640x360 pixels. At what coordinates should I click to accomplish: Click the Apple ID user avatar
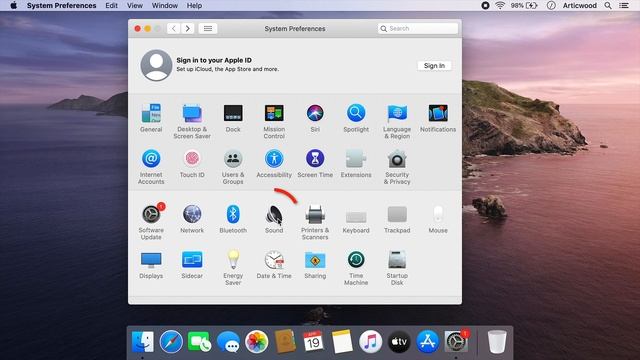(x=156, y=65)
